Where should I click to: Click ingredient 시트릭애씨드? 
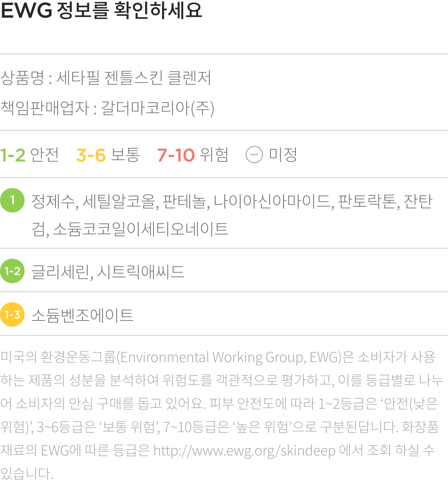click(141, 272)
